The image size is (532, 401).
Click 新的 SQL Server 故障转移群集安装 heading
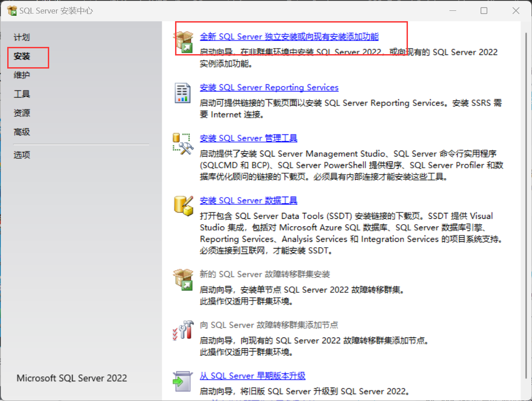coord(264,274)
